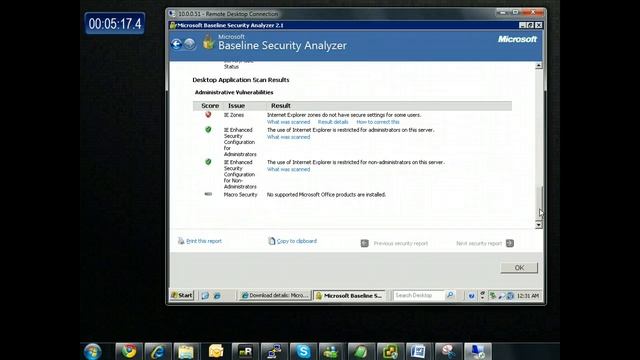The image size is (640, 360).
Task: Open the Windows Live Messenger icon on host taskbar
Action: pyautogui.click(x=331, y=351)
